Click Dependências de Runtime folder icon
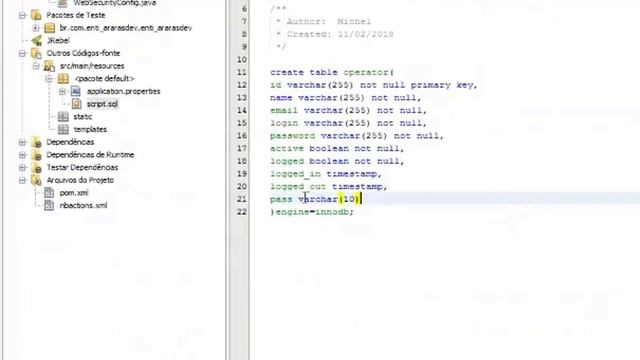The image size is (640, 360). click(36, 155)
